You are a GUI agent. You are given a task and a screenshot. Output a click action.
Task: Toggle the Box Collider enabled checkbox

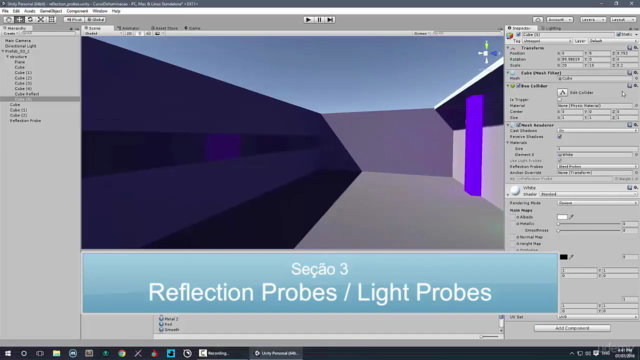pos(518,86)
